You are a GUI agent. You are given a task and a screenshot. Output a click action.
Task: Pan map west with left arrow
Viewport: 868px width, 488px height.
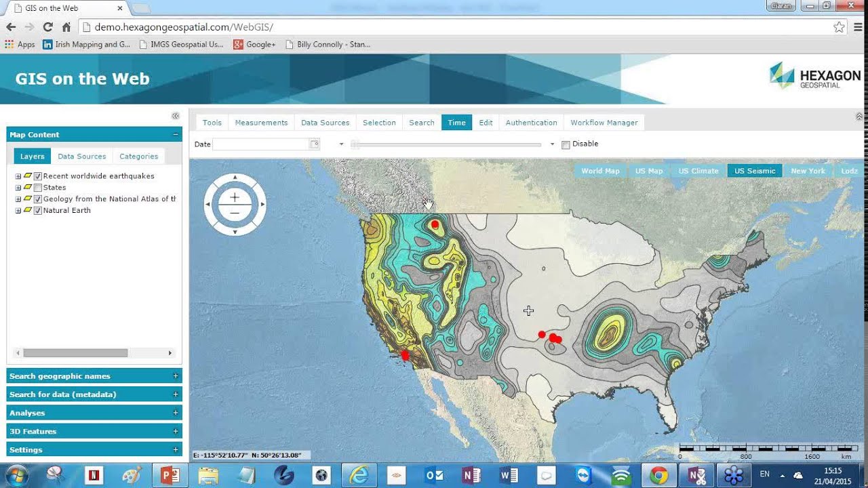pyautogui.click(x=208, y=204)
